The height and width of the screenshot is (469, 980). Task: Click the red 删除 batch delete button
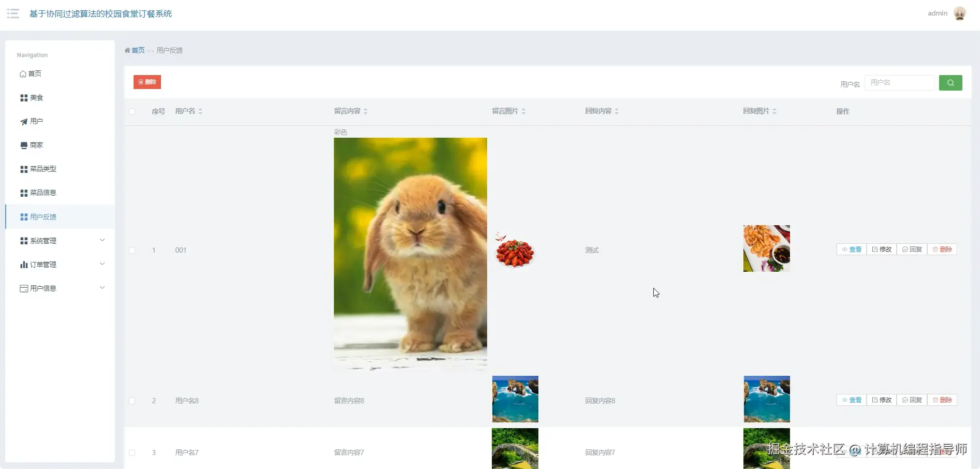coord(147,82)
